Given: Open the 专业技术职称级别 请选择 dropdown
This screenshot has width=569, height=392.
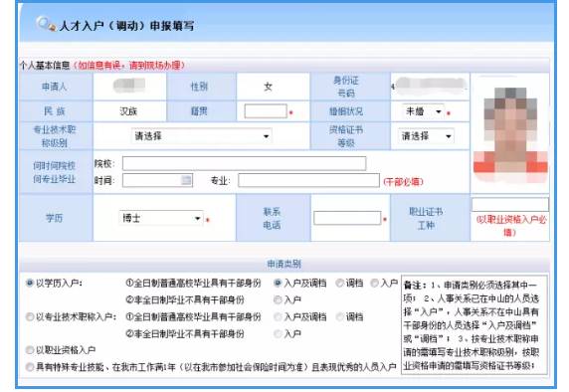Looking at the screenshot, I should coord(201,136).
